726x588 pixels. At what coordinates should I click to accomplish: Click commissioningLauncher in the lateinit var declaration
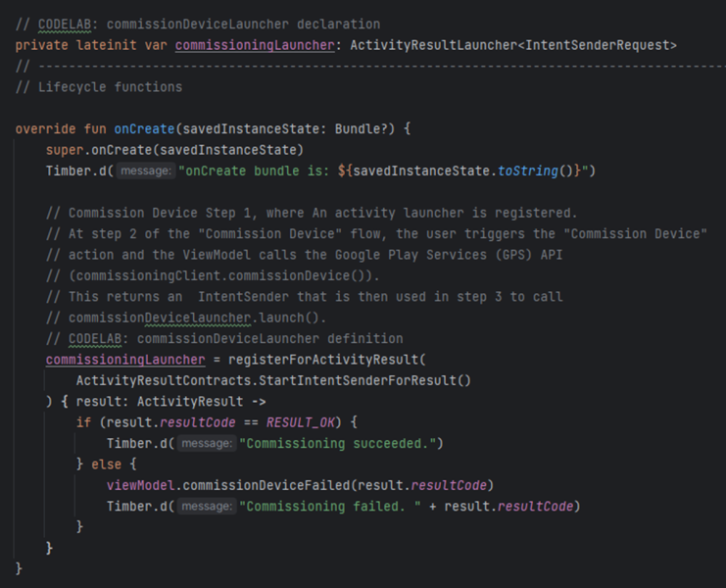(x=255, y=45)
